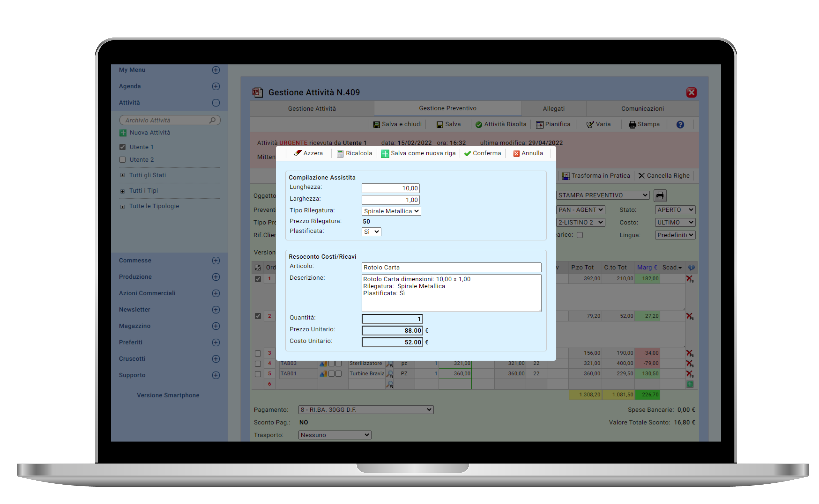The height and width of the screenshot is (504, 819).
Task: Click the Conferma button
Action: click(483, 154)
